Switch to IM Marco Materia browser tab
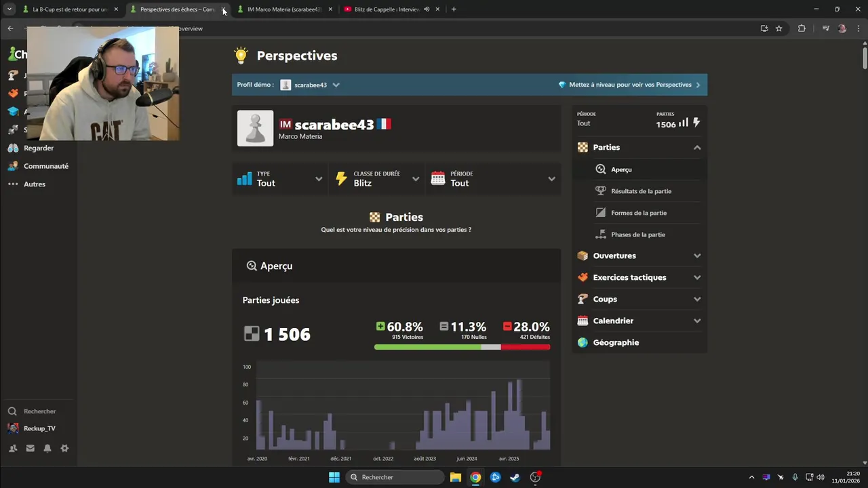The image size is (868, 488). (x=283, y=9)
